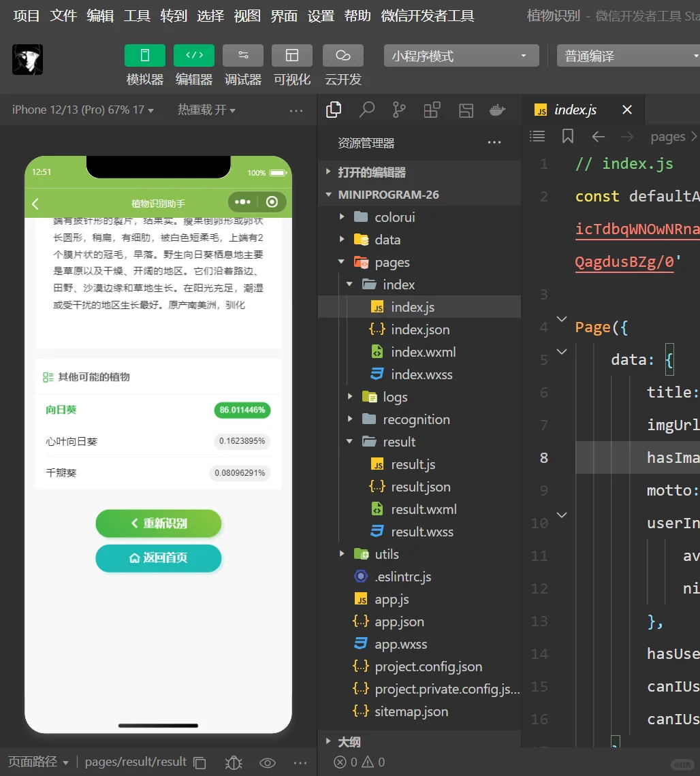
Task: Click the user avatar picture
Action: [27, 59]
